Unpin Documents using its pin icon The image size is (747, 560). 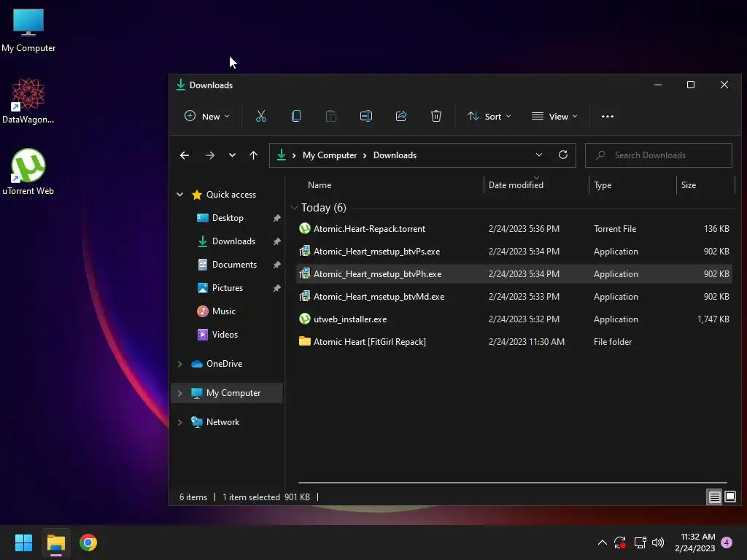coord(276,265)
